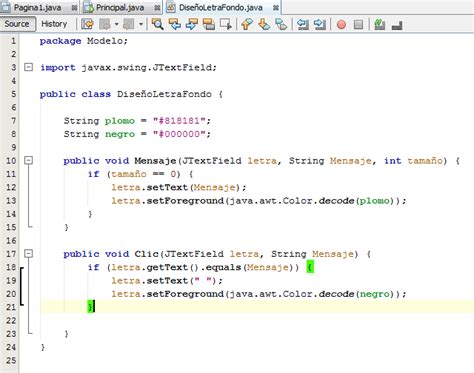Toggle Bookmark toolbar icon

(281, 24)
